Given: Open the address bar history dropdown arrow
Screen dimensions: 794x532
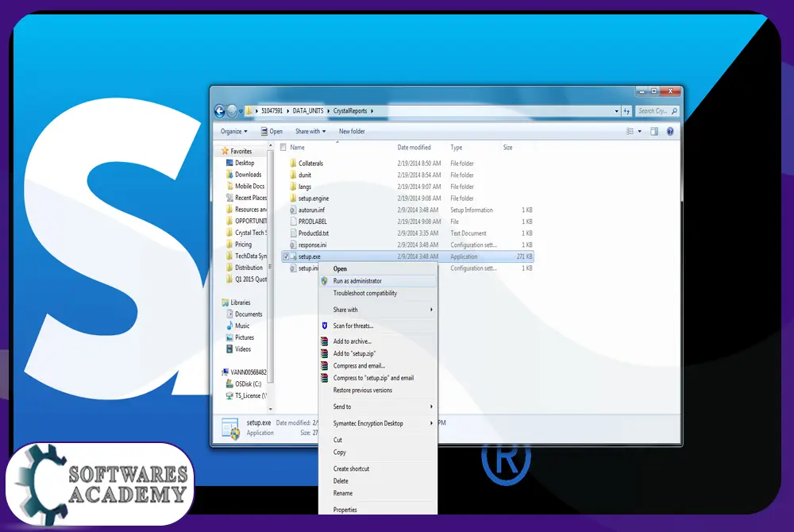Looking at the screenshot, I should click(x=616, y=111).
